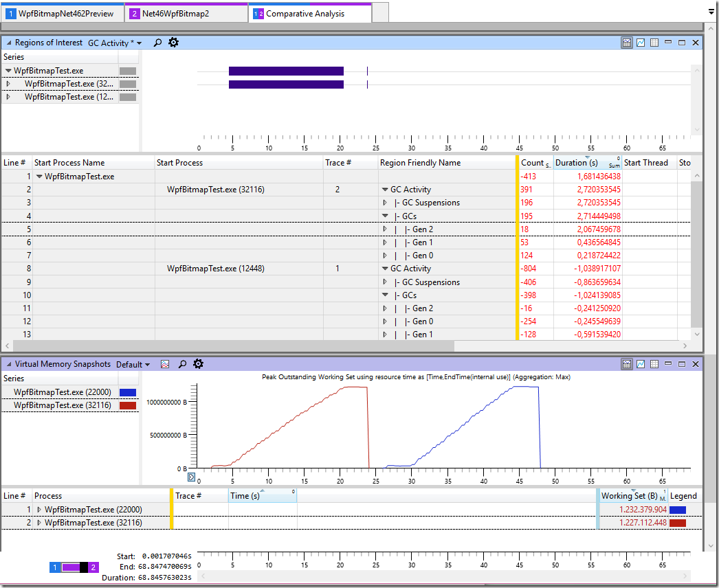719x588 pixels.
Task: Open the tab list dropdown arrow at top right
Action: 711,12
